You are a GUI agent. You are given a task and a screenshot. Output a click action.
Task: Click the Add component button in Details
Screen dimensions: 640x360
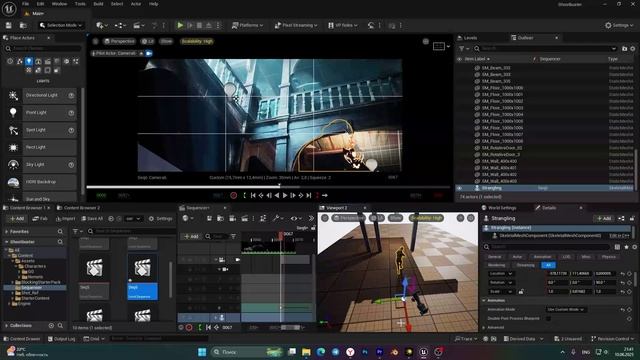tap(604, 218)
